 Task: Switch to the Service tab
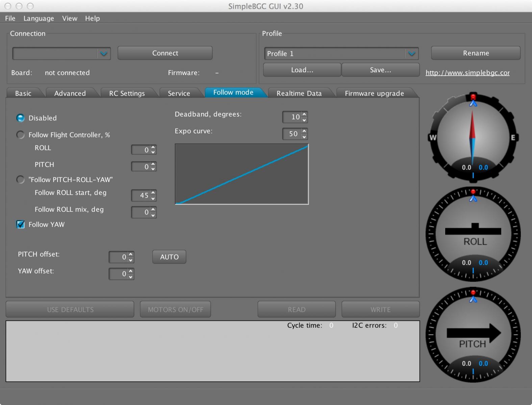179,93
